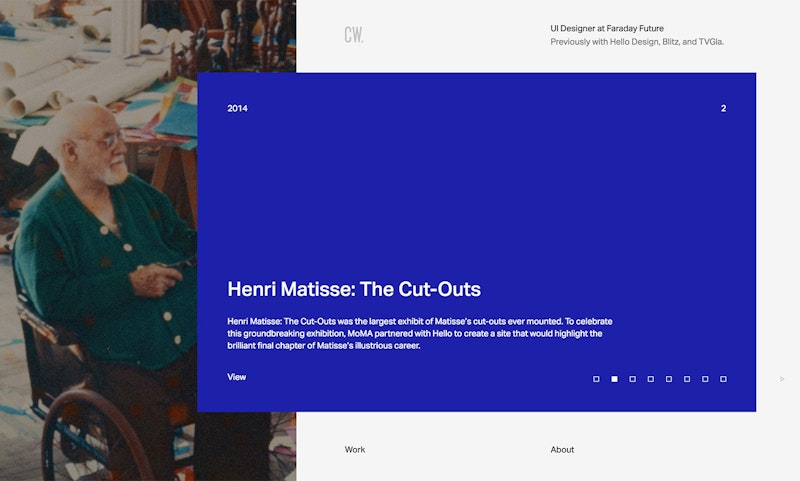The width and height of the screenshot is (800, 481).
Task: Click the Previously with Hello Design line
Action: (637, 42)
